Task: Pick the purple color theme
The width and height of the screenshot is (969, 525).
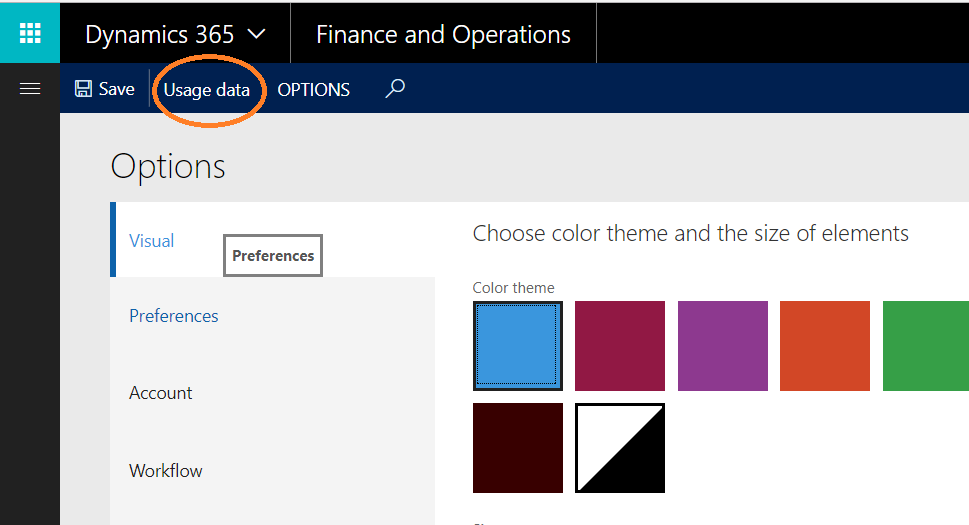Action: 723,346
